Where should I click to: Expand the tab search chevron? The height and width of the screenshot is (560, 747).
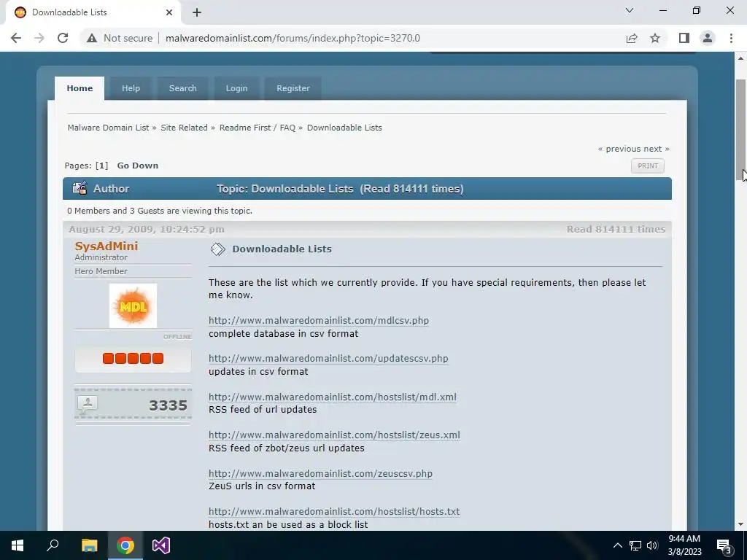(630, 10)
